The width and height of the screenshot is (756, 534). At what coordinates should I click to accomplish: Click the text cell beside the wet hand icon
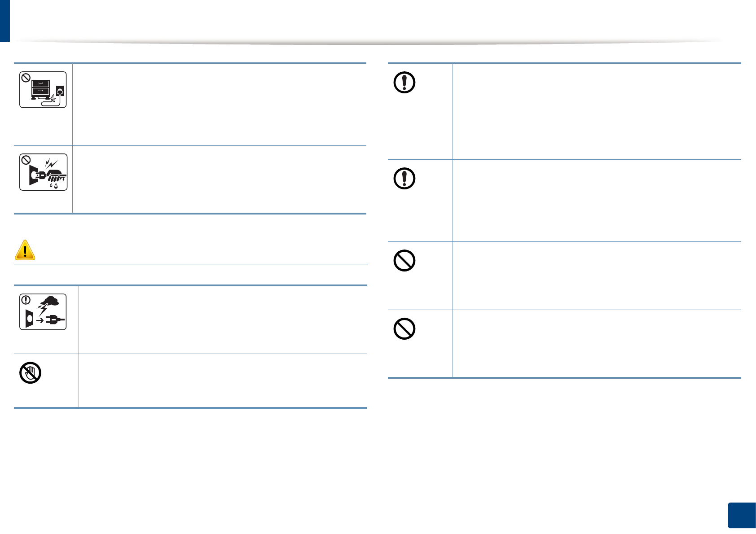click(x=219, y=179)
